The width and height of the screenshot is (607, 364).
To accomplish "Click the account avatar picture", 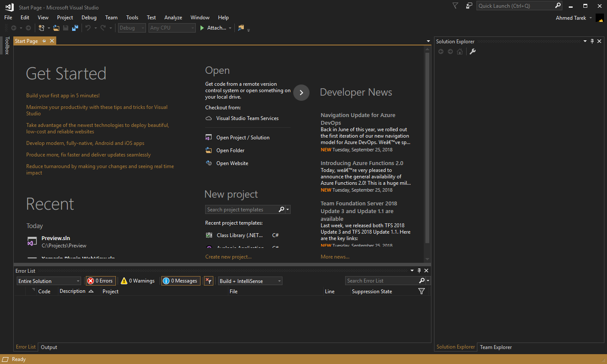I will coord(600,18).
